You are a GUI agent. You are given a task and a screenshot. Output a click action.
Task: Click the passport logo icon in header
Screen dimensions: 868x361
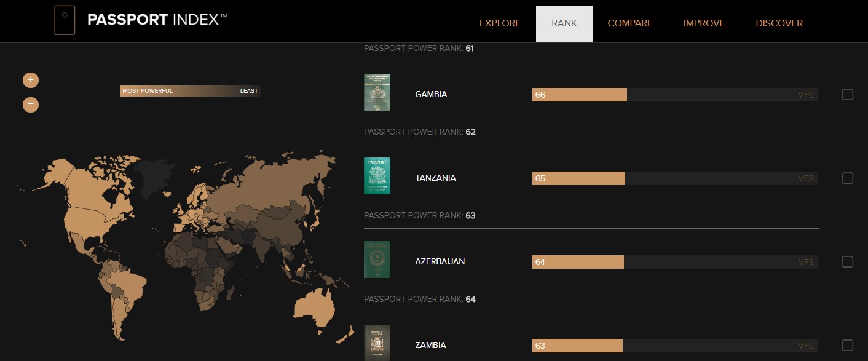click(65, 20)
